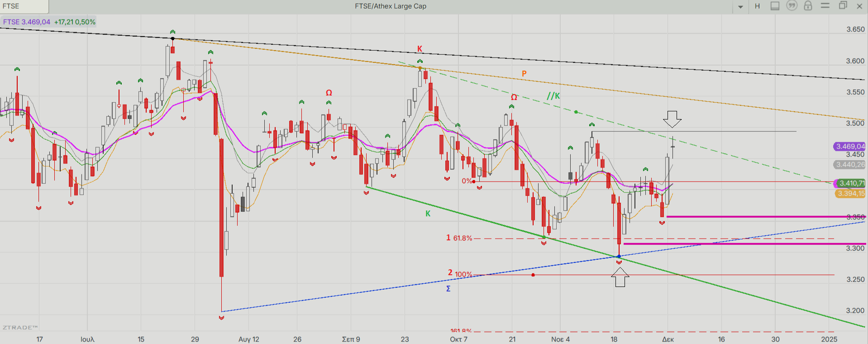This screenshot has width=868, height=344.
Task: Click the 3.250 price axis label
Action: [855, 279]
